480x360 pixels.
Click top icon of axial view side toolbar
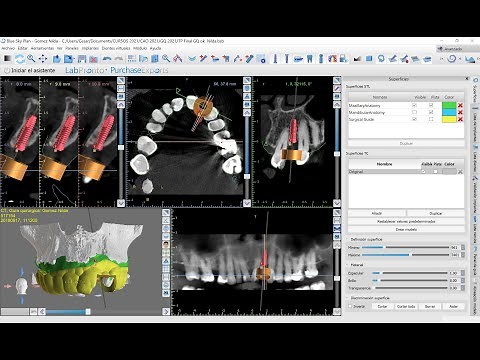(x=247, y=80)
